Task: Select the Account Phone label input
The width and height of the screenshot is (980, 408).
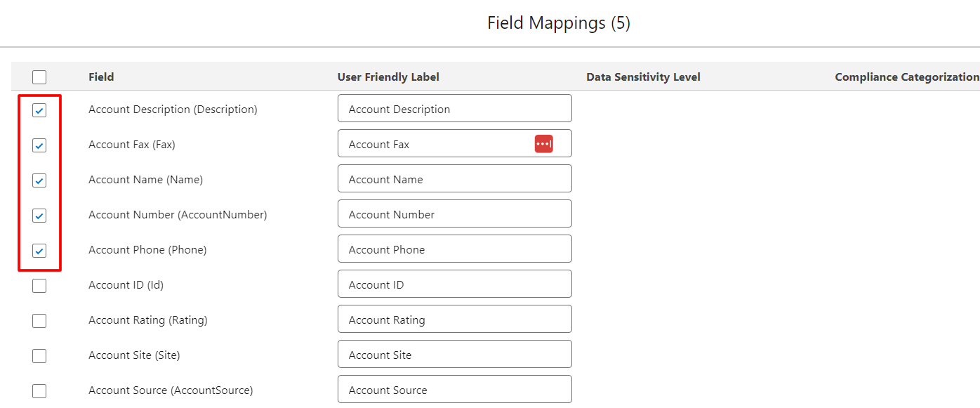Action: (x=454, y=249)
